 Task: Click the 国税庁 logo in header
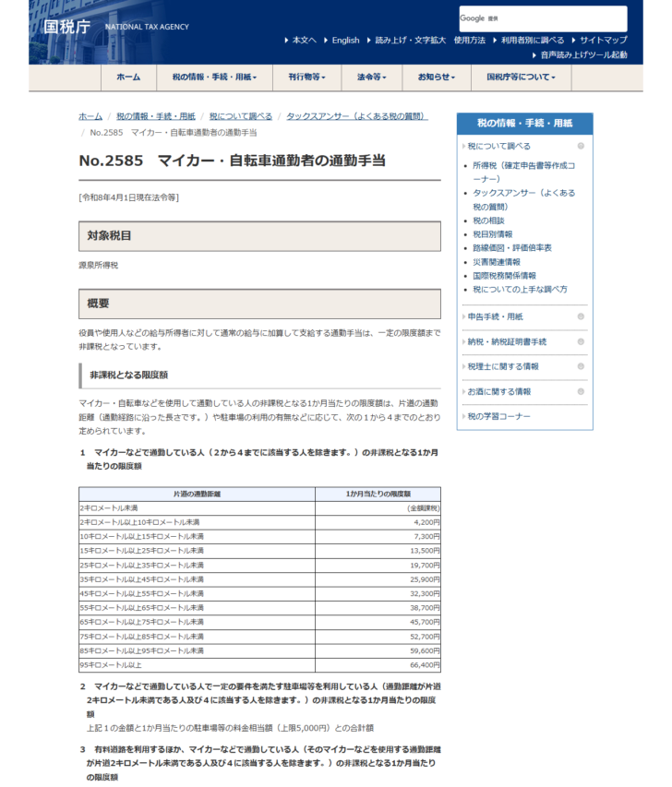(66, 26)
